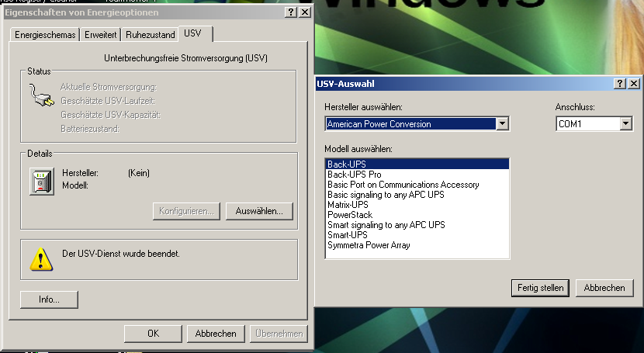Close the Eigenschaften von Energieoptionen window
The height and width of the screenshot is (353, 644).
pyautogui.click(x=305, y=12)
